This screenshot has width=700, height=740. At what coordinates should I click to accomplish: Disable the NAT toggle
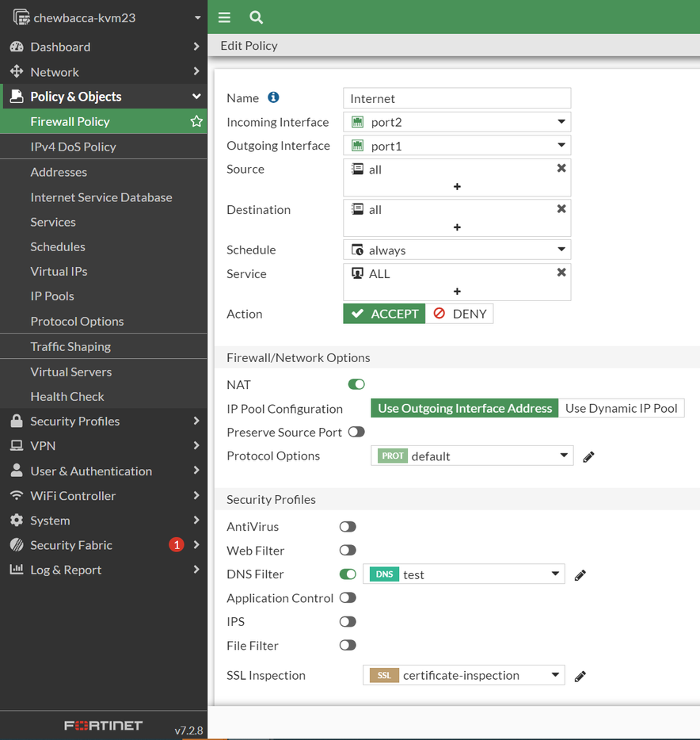[356, 384]
